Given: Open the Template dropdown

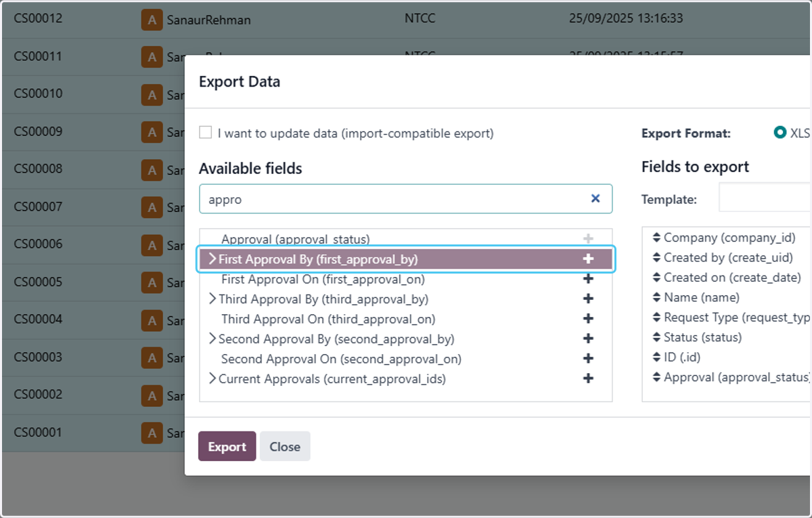Looking at the screenshot, I should point(765,197).
